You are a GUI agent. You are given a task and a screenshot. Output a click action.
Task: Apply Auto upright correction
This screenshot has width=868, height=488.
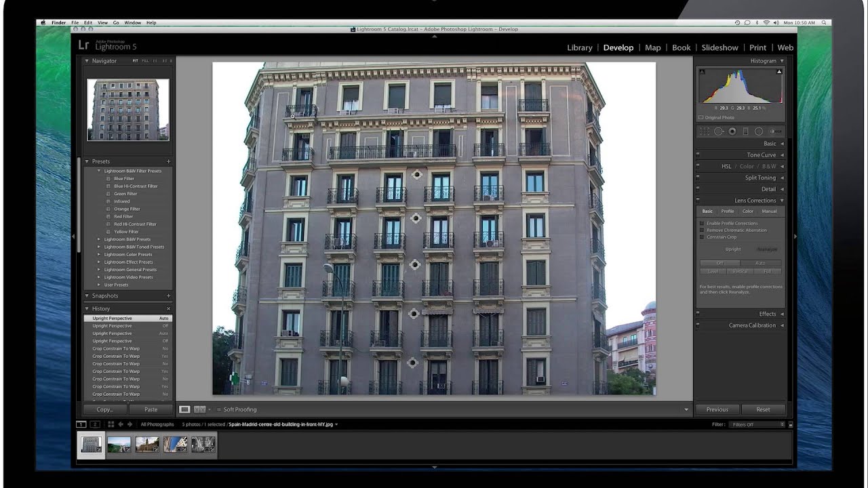coord(761,263)
